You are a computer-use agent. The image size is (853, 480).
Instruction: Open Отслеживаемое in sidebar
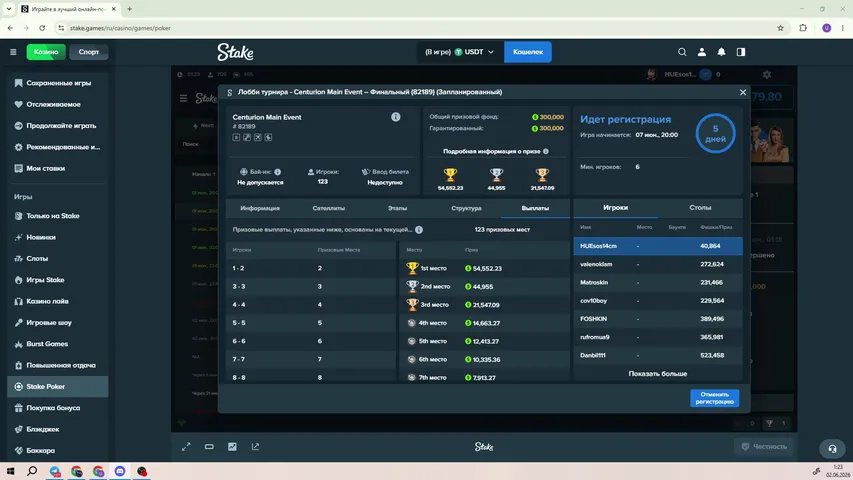(58, 104)
